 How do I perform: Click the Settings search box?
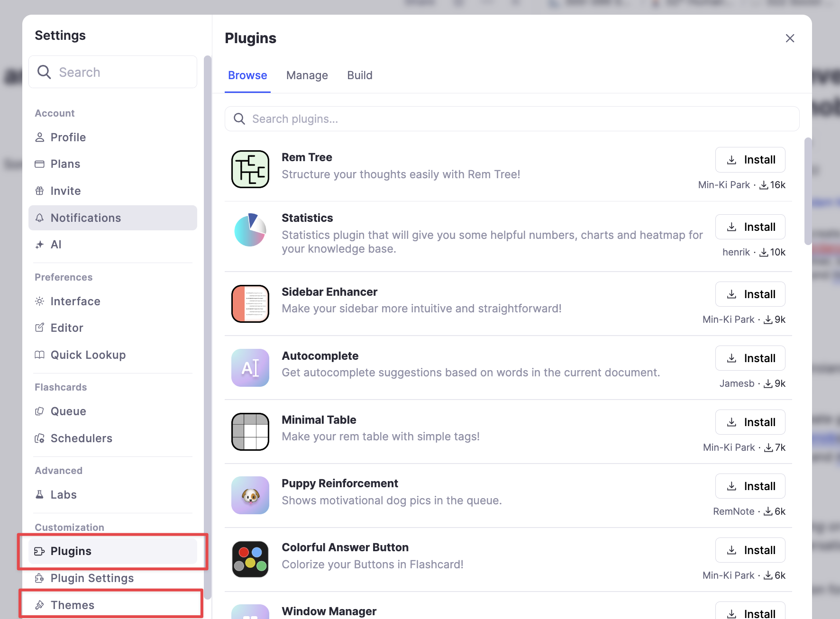[113, 72]
